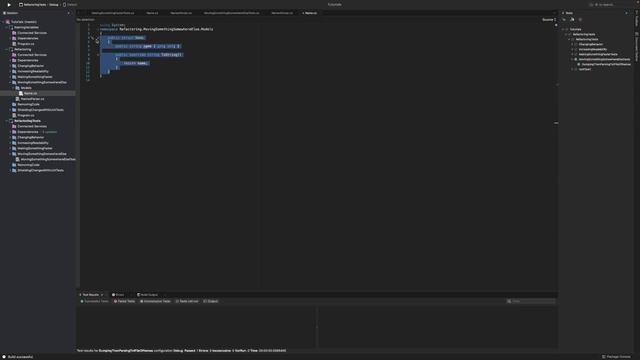This screenshot has height=360, width=640.
Task: Click Connected Services icon under RefactoringTests
Action: 14,127
